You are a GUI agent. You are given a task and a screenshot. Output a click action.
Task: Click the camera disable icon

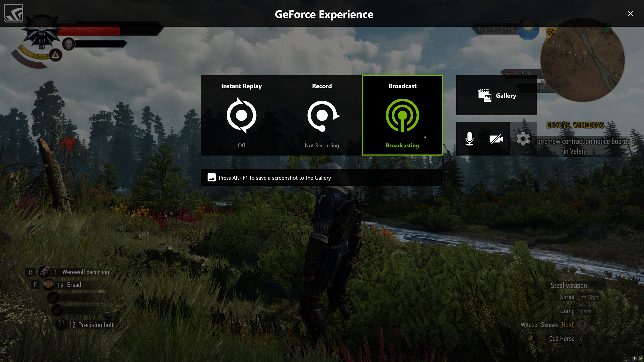(x=496, y=139)
